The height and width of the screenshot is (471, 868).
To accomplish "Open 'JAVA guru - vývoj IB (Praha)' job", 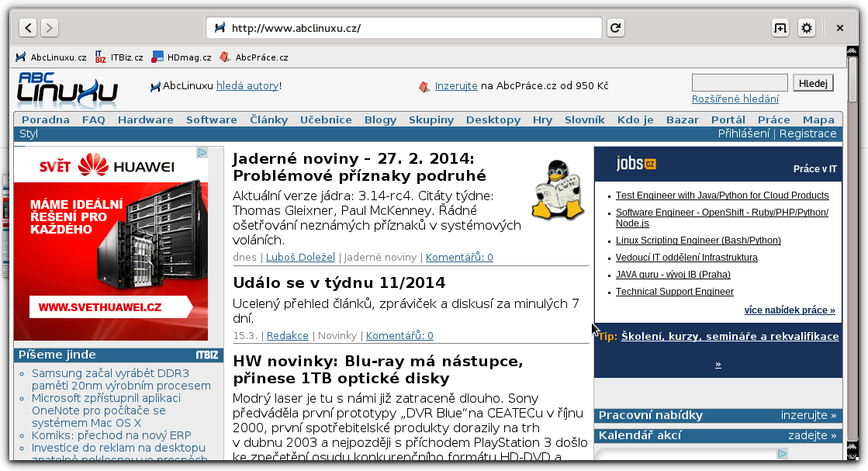I will point(673,275).
